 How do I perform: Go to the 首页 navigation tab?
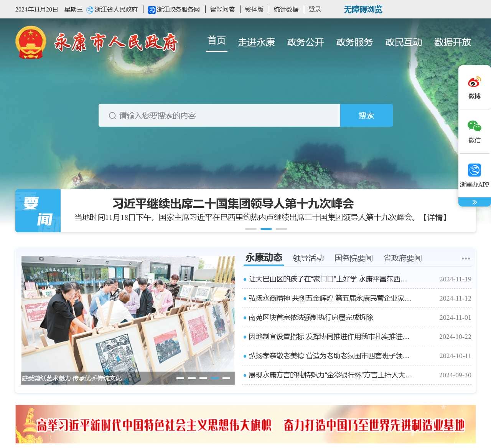[x=217, y=41]
